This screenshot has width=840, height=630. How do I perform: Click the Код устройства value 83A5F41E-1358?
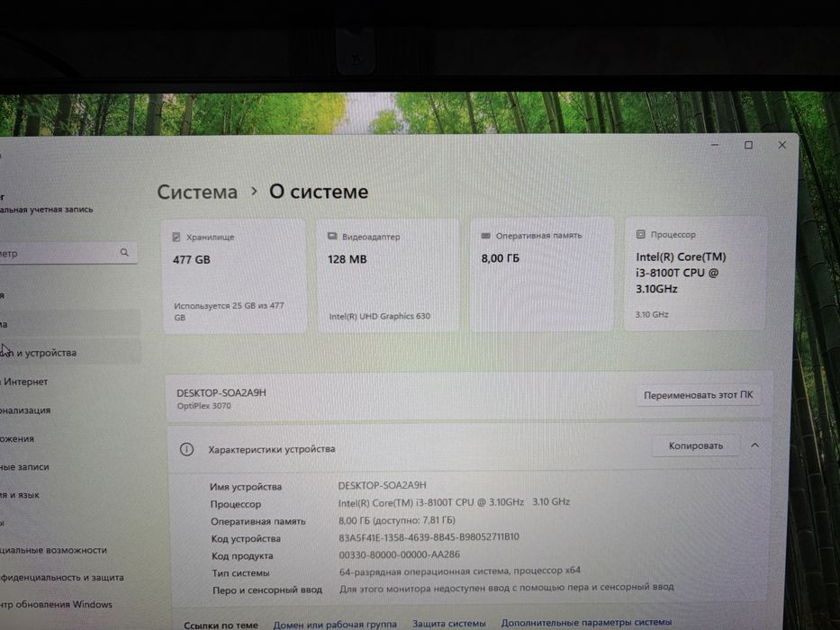429,536
